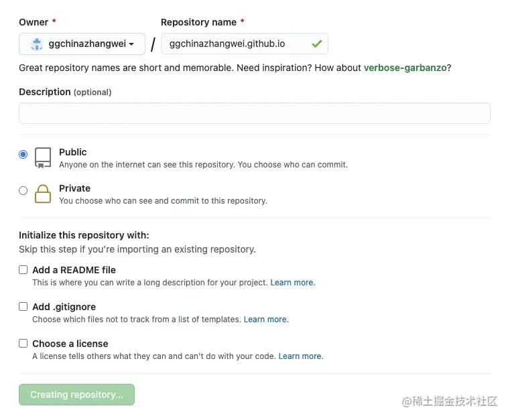
Task: Enable Add a README file checkbox
Action: coord(23,270)
